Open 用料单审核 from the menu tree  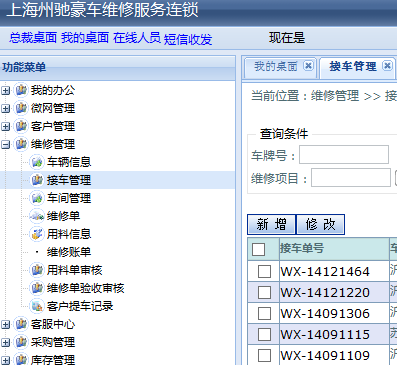pos(74,270)
